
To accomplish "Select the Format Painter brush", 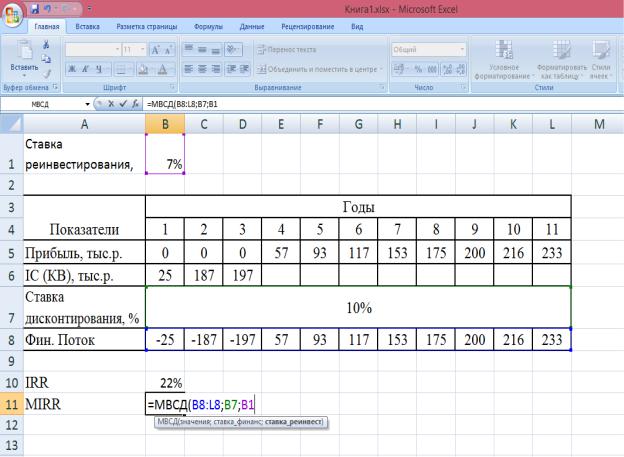I will [47, 73].
